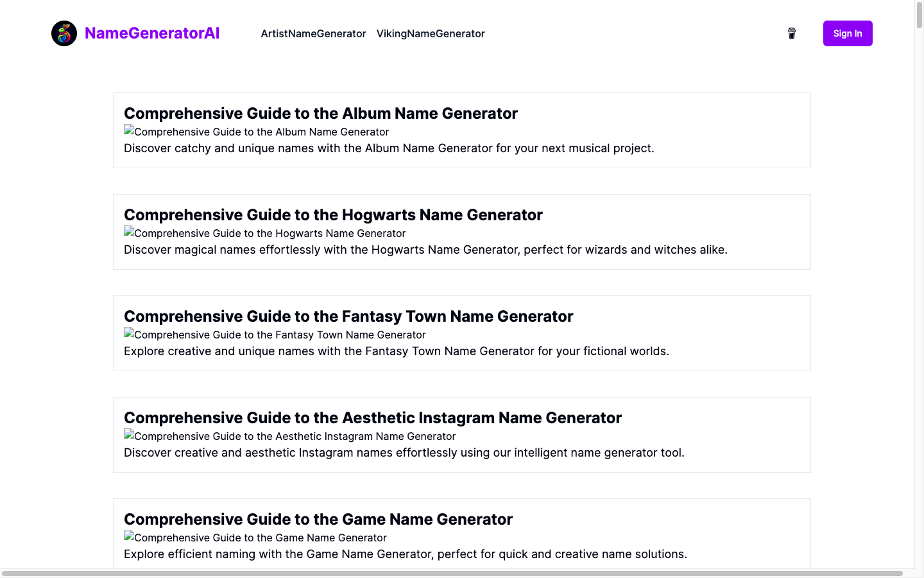This screenshot has width=924, height=578.
Task: Click the broken image icon in the Fantasy Town card
Action: (128, 335)
